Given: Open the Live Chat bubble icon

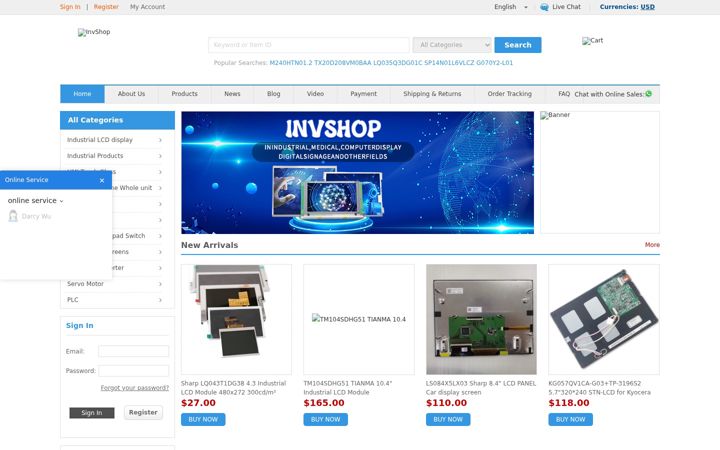Looking at the screenshot, I should click(544, 7).
